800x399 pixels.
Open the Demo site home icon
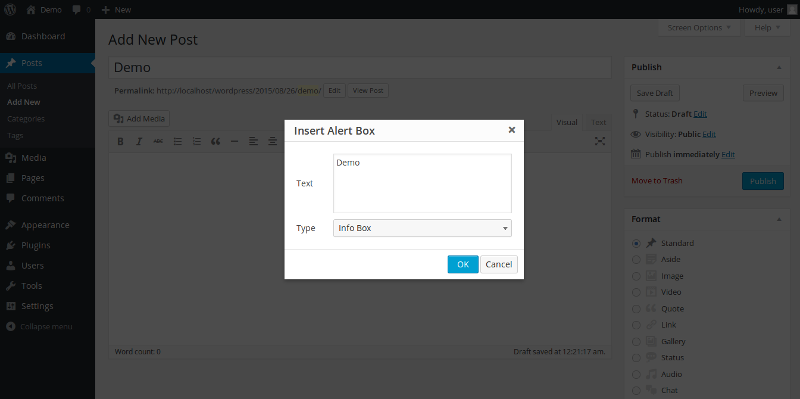click(44, 10)
